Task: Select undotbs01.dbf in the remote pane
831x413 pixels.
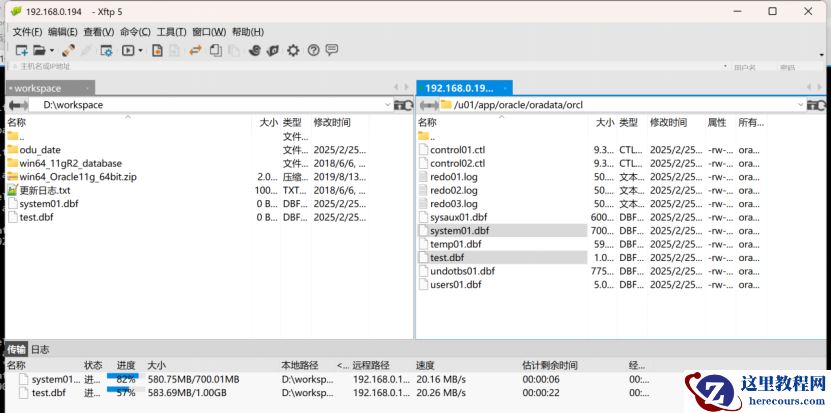Action: point(462,271)
